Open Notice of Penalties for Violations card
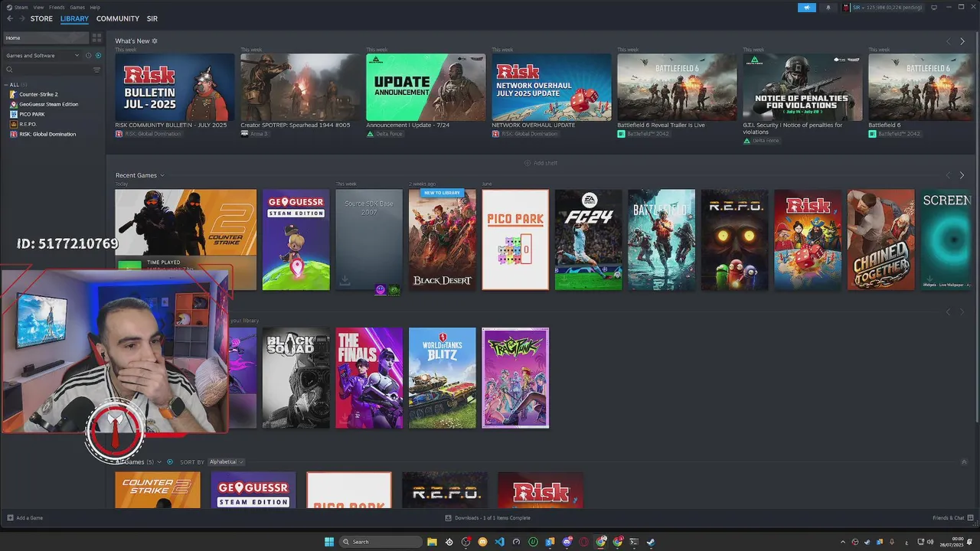This screenshot has width=980, height=551. pos(802,87)
